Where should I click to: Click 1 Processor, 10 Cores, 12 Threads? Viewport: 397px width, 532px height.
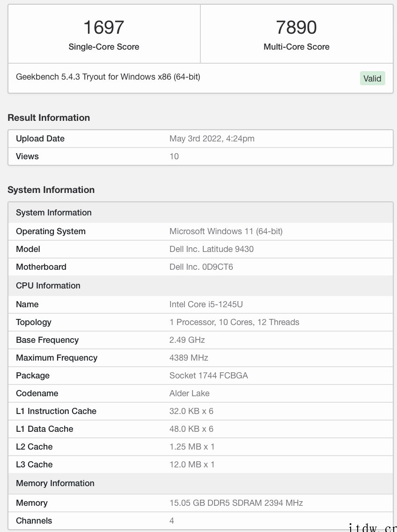pos(234,322)
